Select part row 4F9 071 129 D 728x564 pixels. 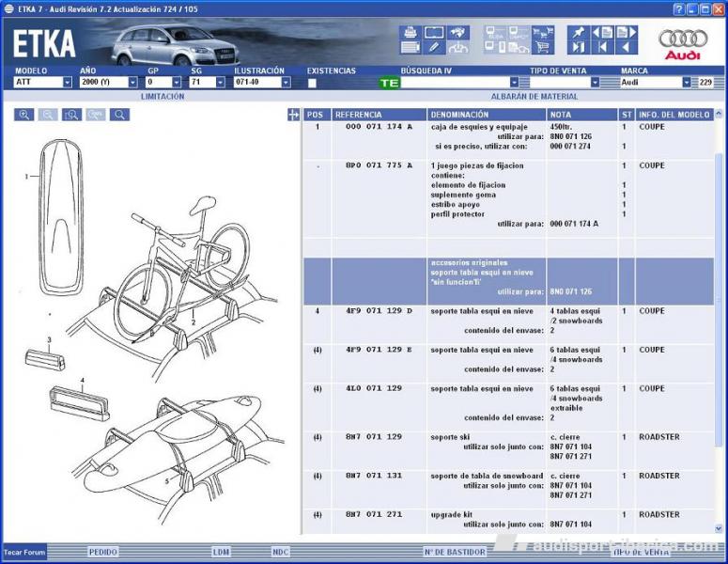[x=508, y=323]
